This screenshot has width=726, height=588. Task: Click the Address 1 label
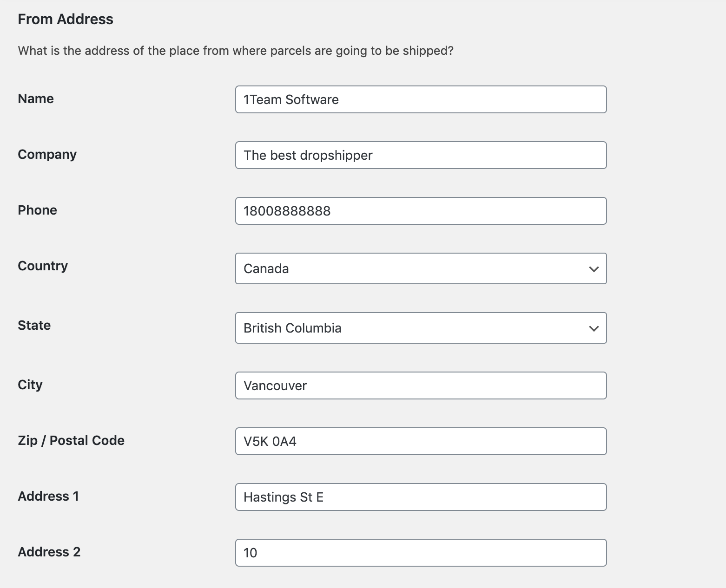click(48, 496)
